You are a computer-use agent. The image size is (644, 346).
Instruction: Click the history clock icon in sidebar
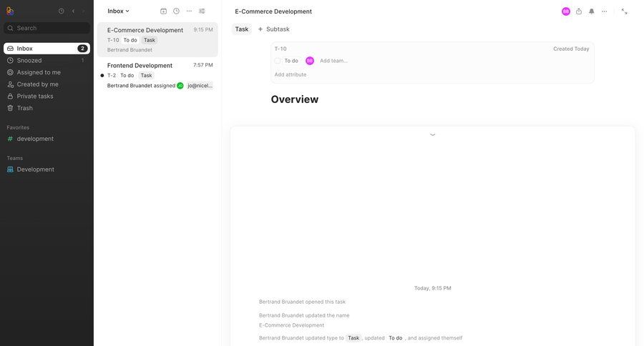[x=62, y=11]
